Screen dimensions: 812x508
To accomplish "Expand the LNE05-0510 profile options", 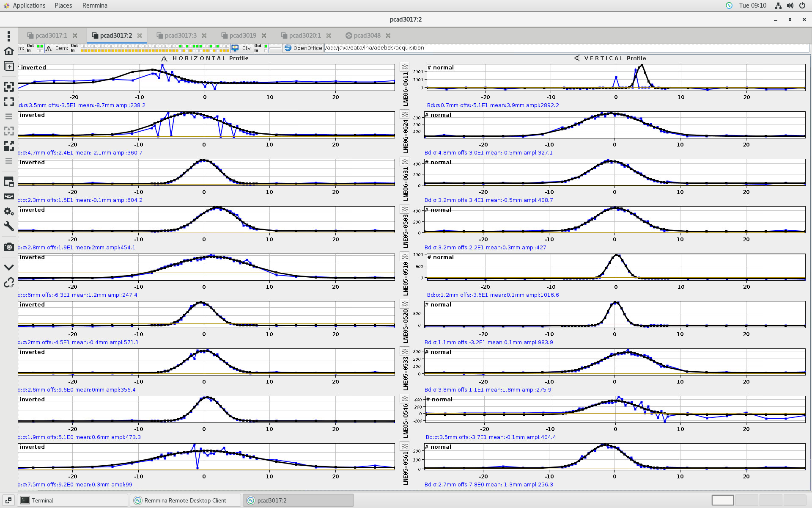I will (x=405, y=257).
